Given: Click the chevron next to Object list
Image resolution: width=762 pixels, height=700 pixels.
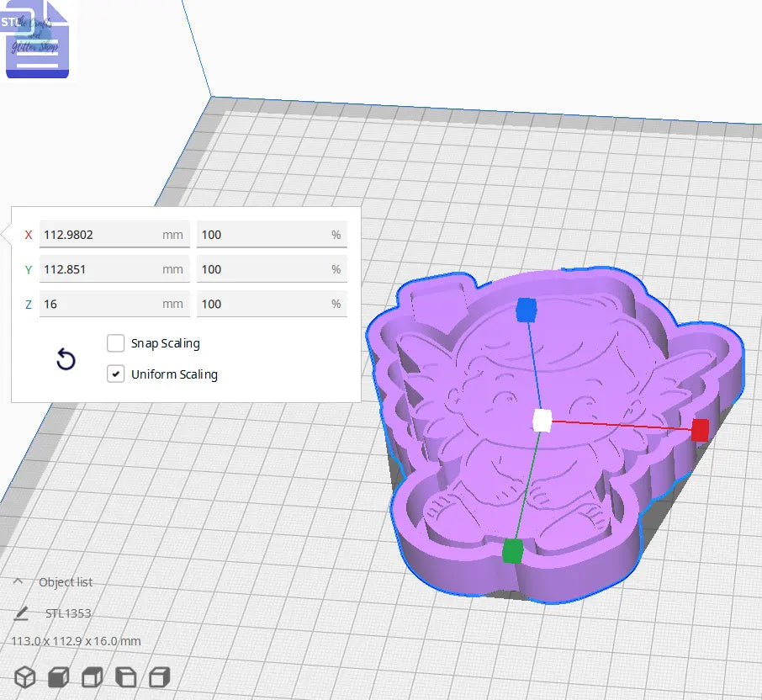Looking at the screenshot, I should click(x=19, y=581).
